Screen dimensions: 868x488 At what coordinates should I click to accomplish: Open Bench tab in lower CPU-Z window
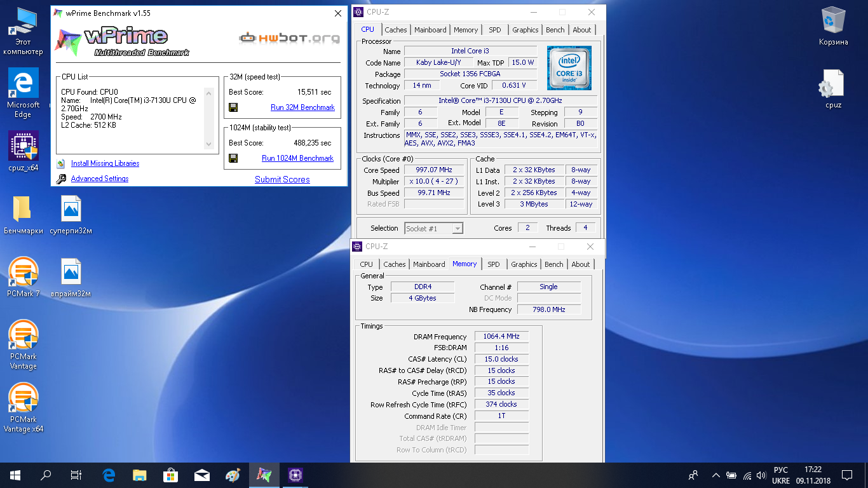[554, 264]
